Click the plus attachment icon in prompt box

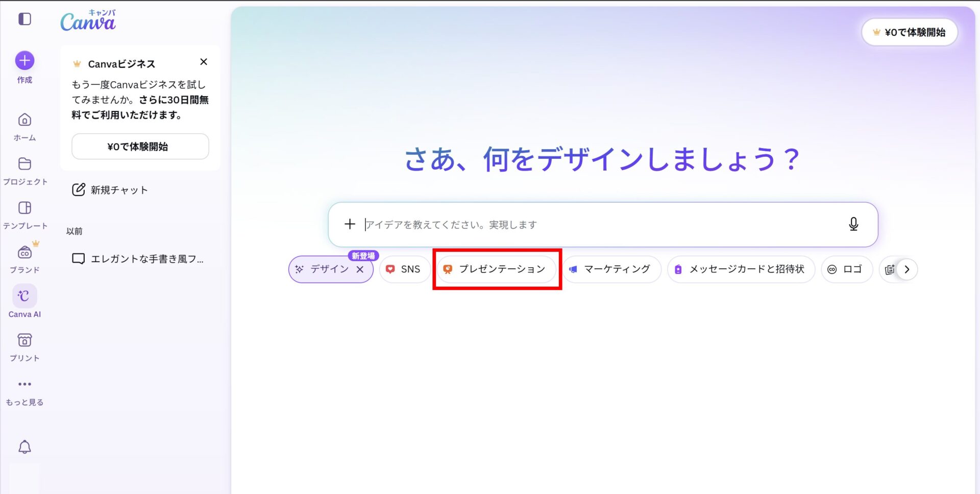pyautogui.click(x=350, y=224)
